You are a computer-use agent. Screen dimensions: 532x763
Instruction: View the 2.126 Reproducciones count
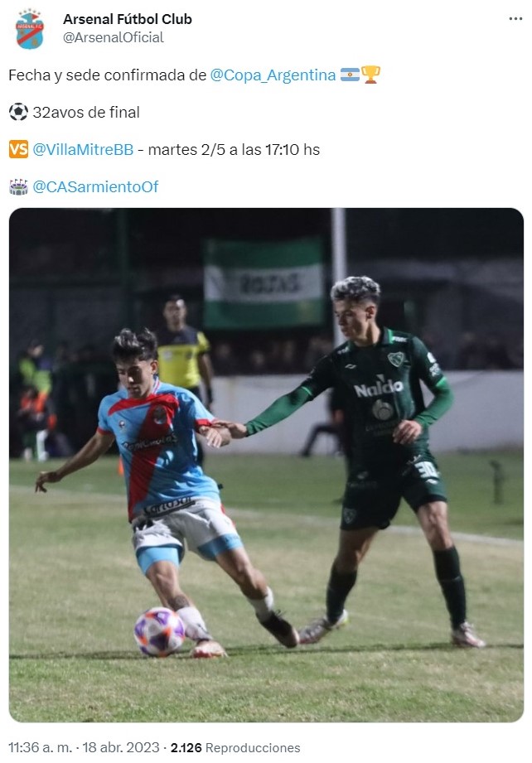[235, 747]
